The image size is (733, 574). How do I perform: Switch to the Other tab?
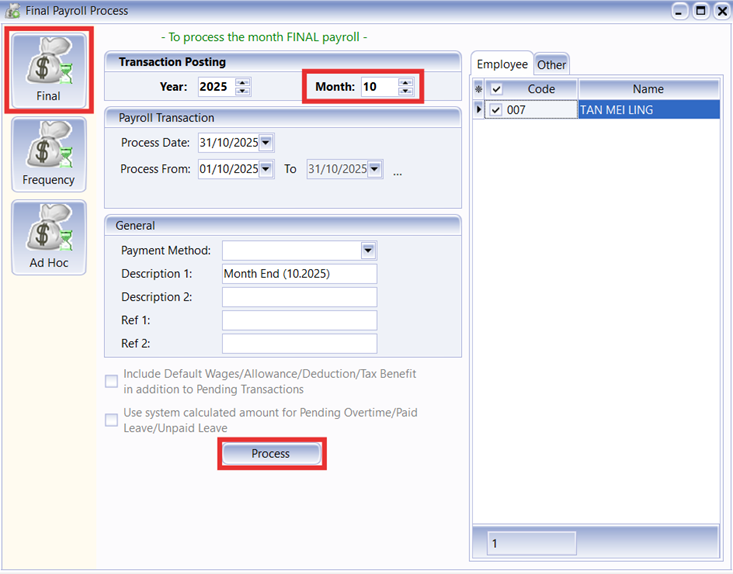pos(551,65)
